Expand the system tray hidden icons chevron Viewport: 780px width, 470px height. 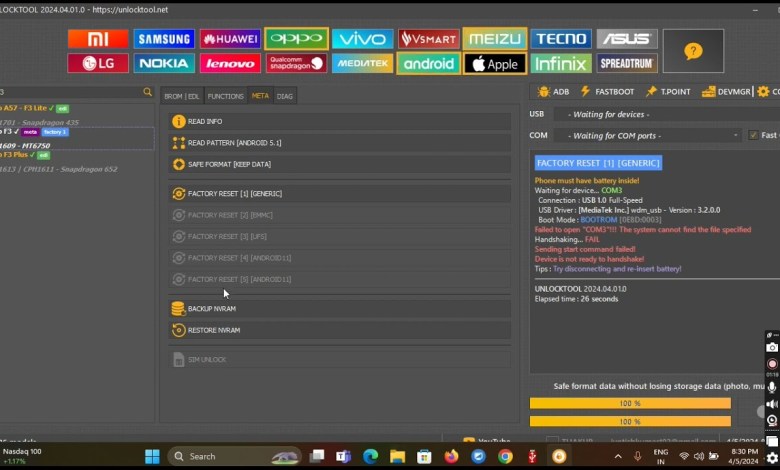[618, 456]
